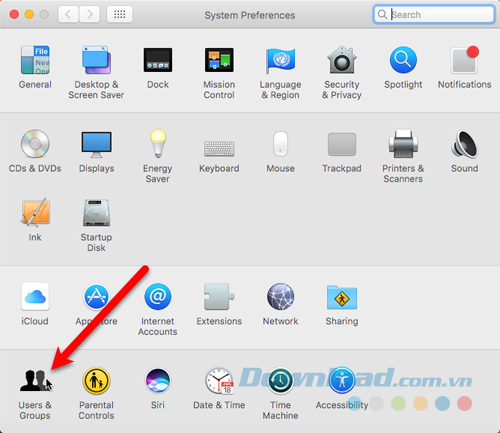The image size is (500, 433).
Task: Click the Show All grid button
Action: point(119,14)
